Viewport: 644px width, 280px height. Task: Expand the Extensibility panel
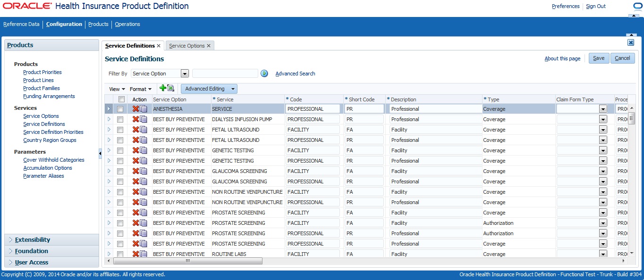tap(51, 239)
